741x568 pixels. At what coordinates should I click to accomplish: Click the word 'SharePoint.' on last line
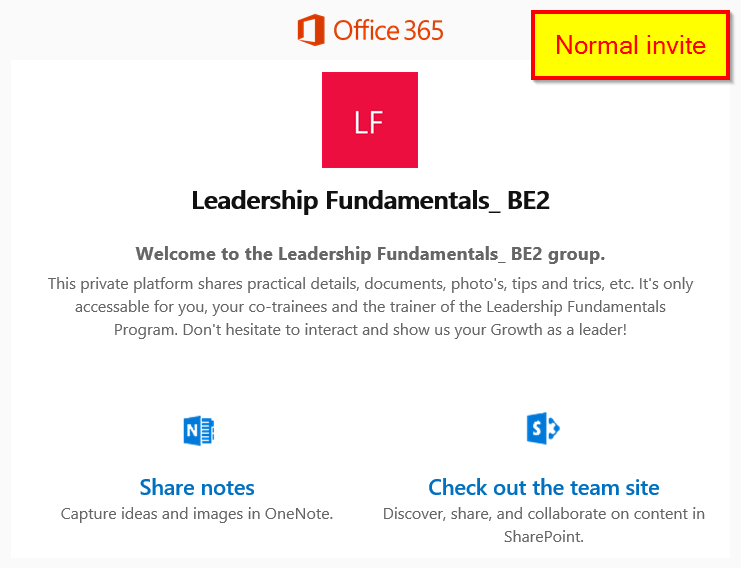543,537
